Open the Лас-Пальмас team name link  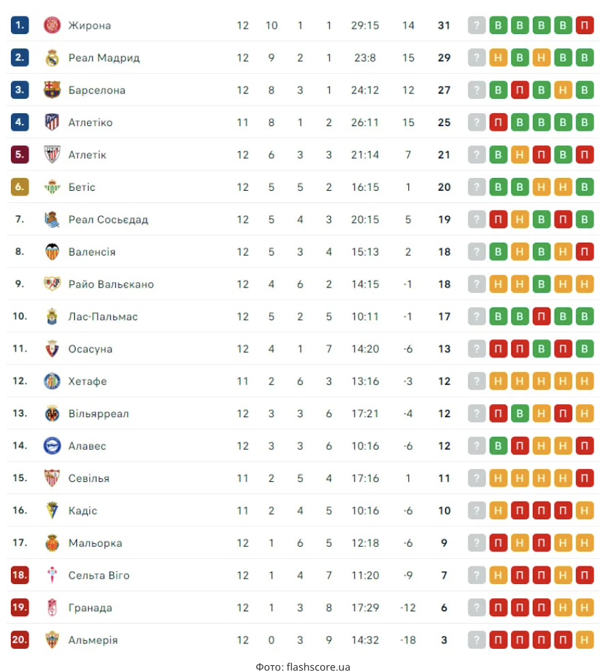(x=103, y=316)
